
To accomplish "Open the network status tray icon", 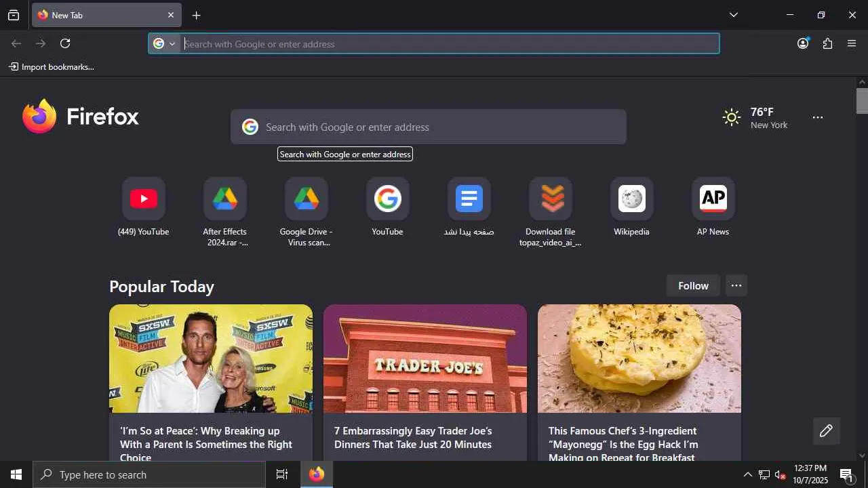I will click(x=764, y=475).
